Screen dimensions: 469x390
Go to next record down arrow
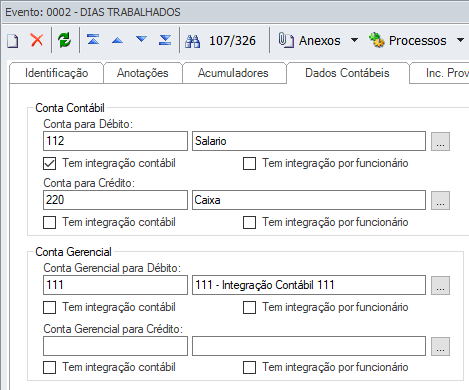point(141,39)
